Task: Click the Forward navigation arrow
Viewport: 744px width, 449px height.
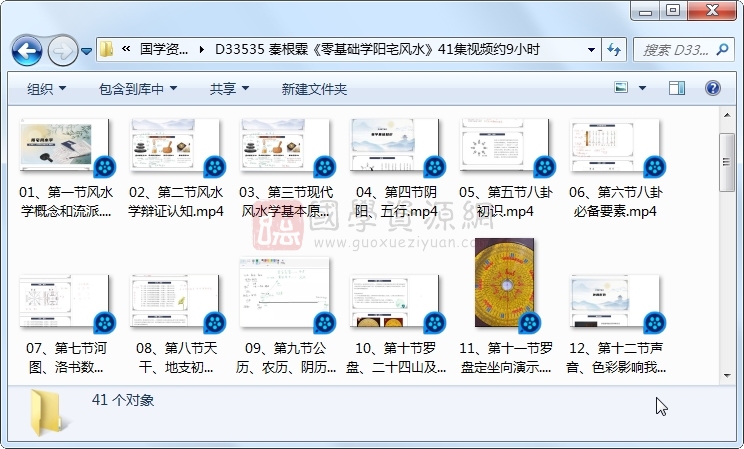Action: (62, 50)
